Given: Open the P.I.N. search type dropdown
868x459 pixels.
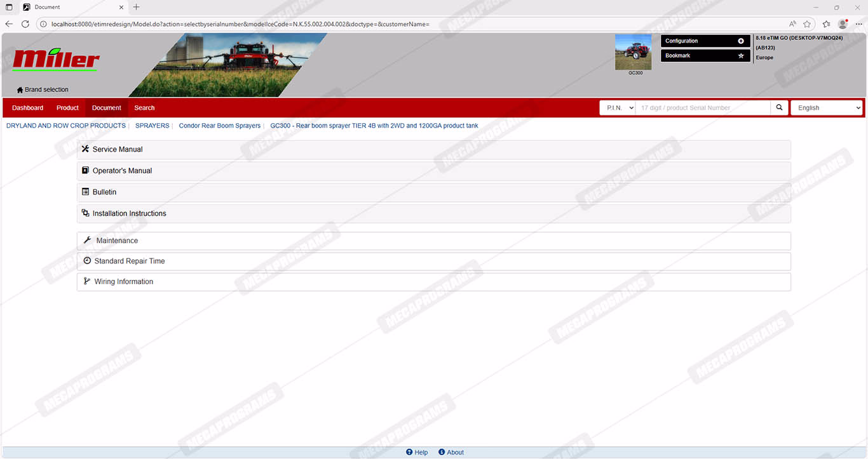Looking at the screenshot, I should click(x=618, y=108).
